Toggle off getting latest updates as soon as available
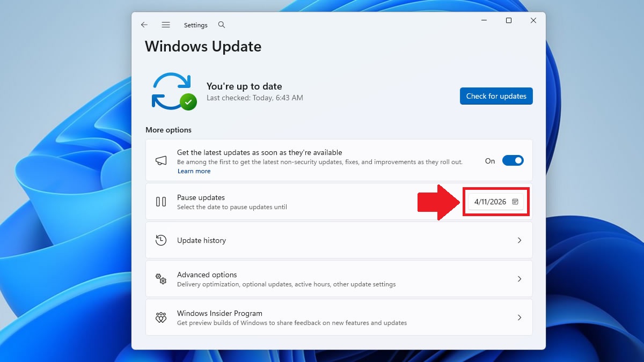 513,160
